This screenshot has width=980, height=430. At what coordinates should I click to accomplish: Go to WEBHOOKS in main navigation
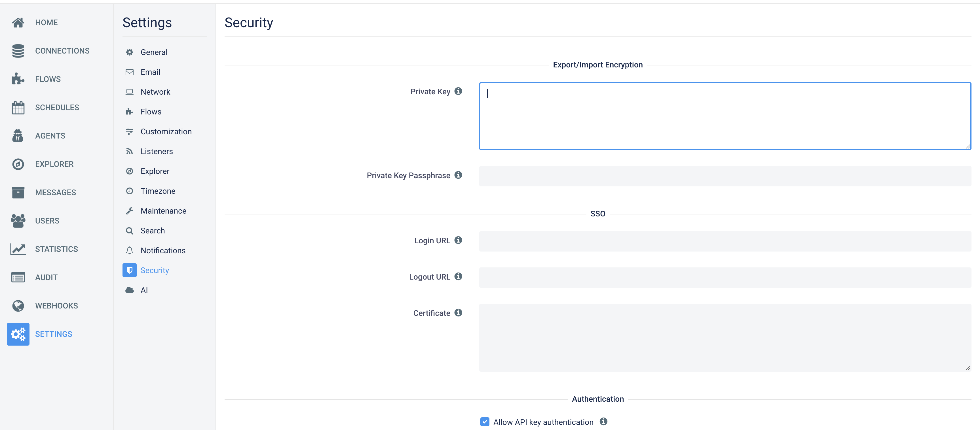[x=56, y=306]
